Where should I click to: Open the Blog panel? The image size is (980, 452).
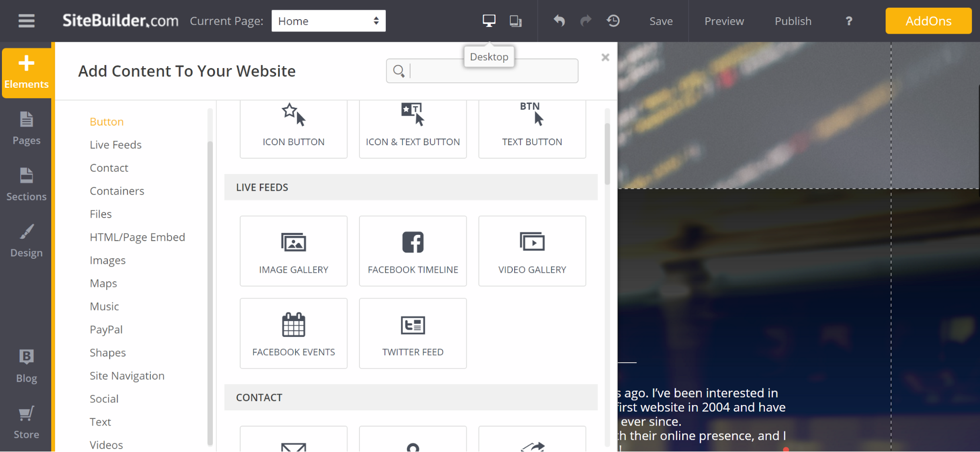26,366
